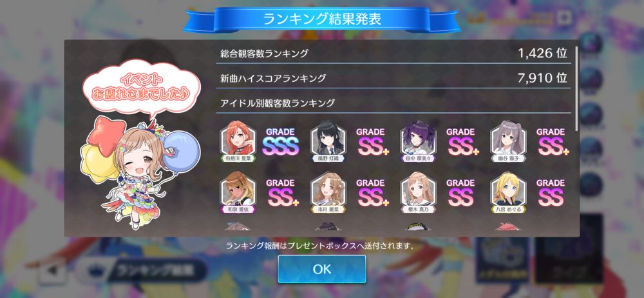Tap the イベントお疲れさまでした speech bubble
Viewport: 644px width, 298px height.
tap(141, 87)
